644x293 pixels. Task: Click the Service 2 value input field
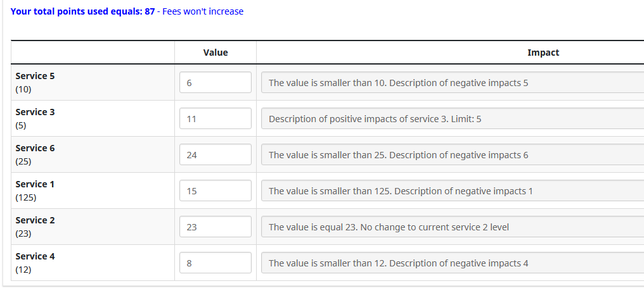tap(216, 227)
